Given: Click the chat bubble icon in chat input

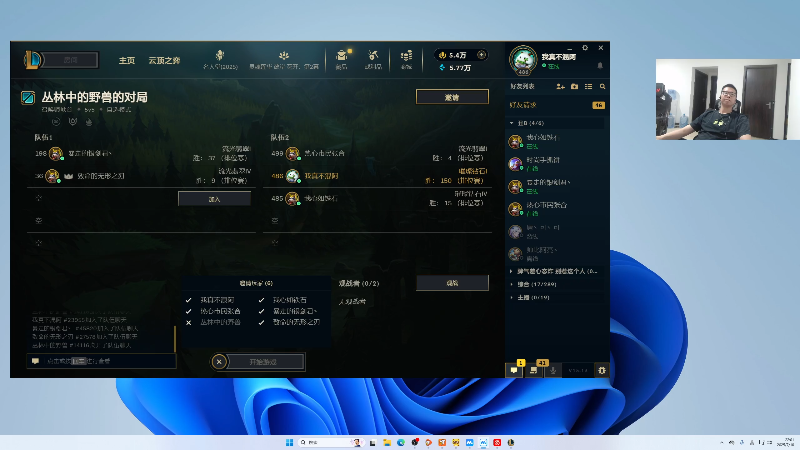Looking at the screenshot, I should 35,361.
